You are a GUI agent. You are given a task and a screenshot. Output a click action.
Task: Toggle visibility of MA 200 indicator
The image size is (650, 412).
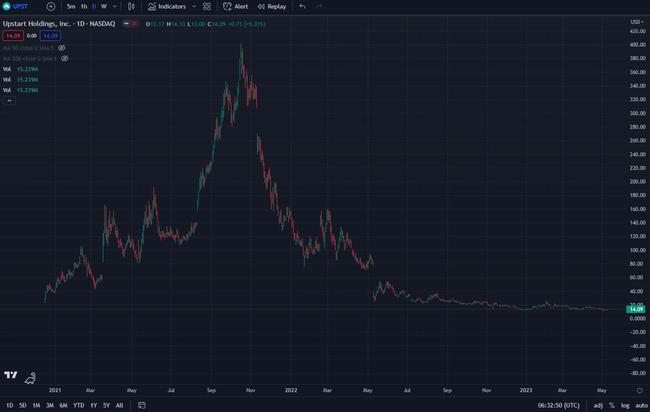tap(66, 58)
